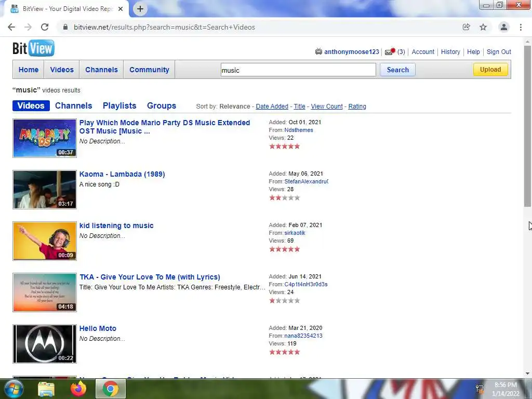Image resolution: width=532 pixels, height=399 pixels.
Task: Click the page vertical scrollbar thumb
Action: (x=527, y=126)
